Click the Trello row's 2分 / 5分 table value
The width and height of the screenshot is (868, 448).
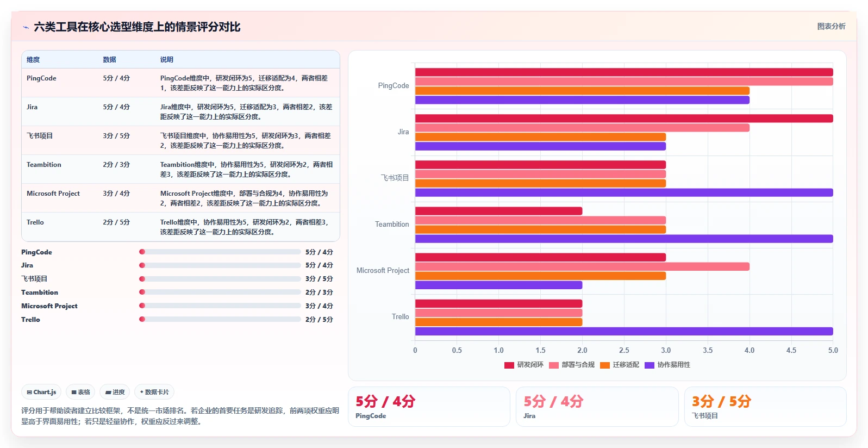tap(116, 222)
